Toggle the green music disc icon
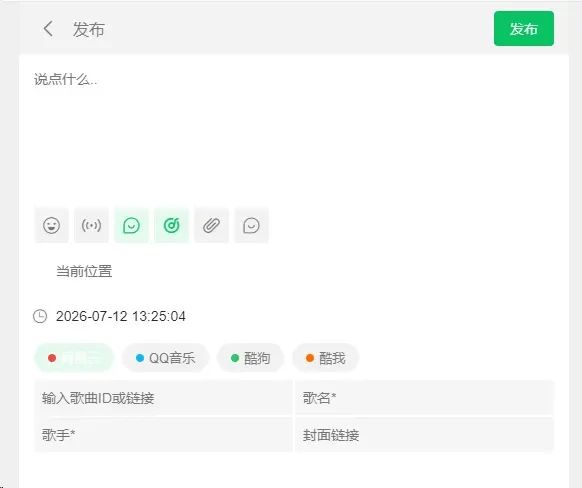This screenshot has height=488, width=582. [x=171, y=225]
